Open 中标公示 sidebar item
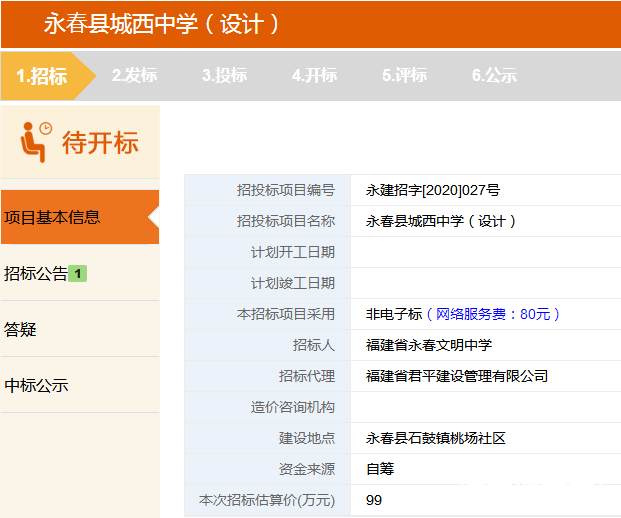Image resolution: width=621 pixels, height=518 pixels. click(80, 385)
